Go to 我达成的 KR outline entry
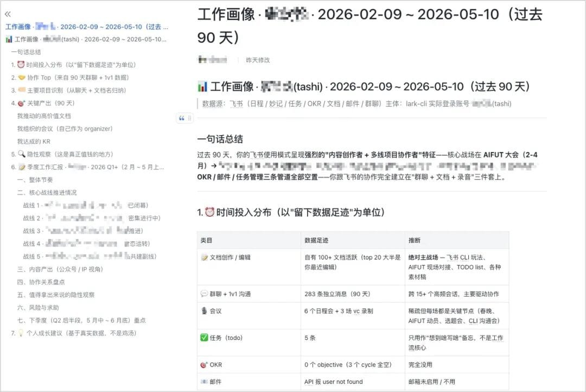This screenshot has height=392, width=586. point(34,142)
